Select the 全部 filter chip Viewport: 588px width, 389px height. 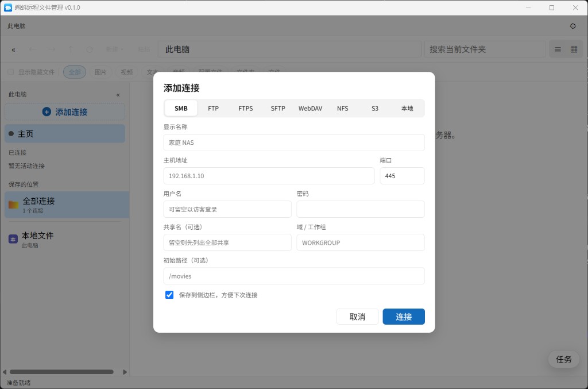coord(75,72)
